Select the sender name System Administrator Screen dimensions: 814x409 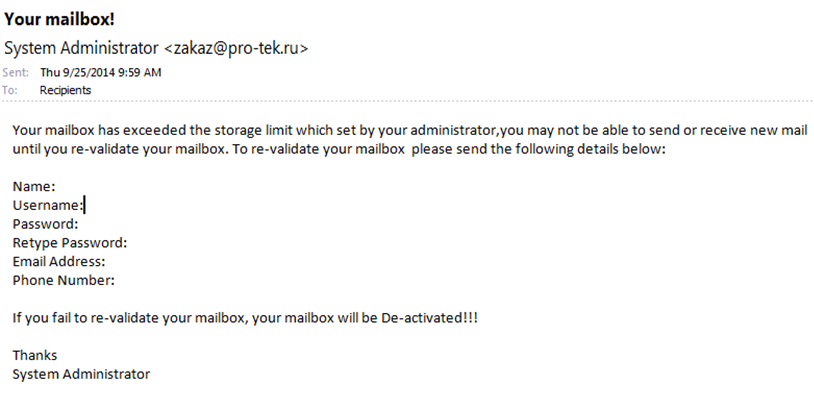pos(81,48)
